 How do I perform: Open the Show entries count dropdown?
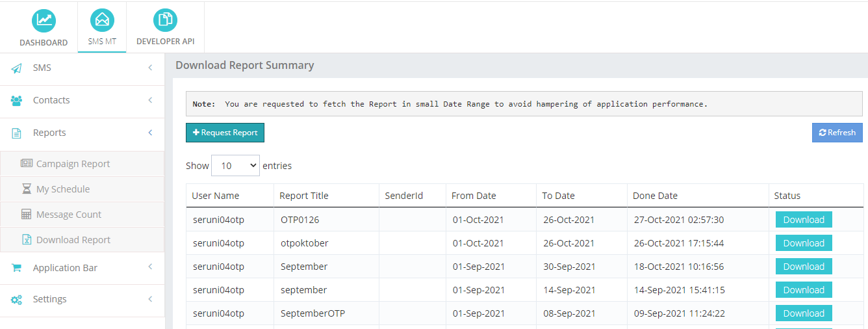click(236, 166)
